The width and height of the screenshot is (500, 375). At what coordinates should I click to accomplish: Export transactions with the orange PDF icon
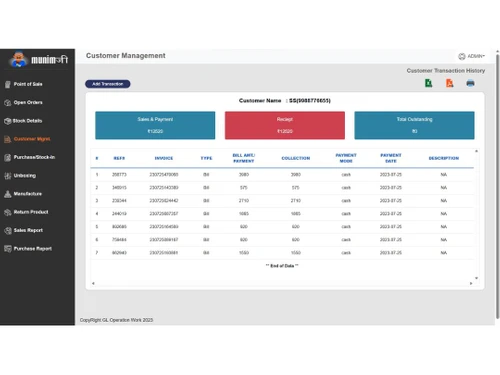coord(450,83)
